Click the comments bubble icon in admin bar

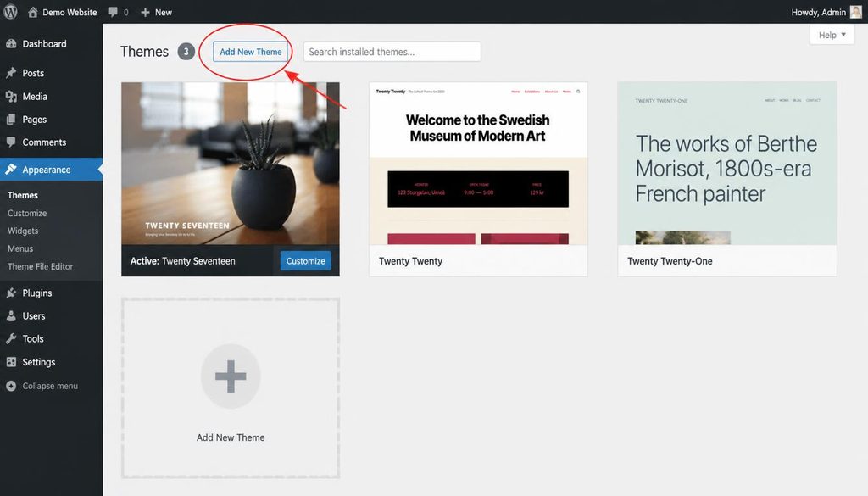(x=114, y=12)
